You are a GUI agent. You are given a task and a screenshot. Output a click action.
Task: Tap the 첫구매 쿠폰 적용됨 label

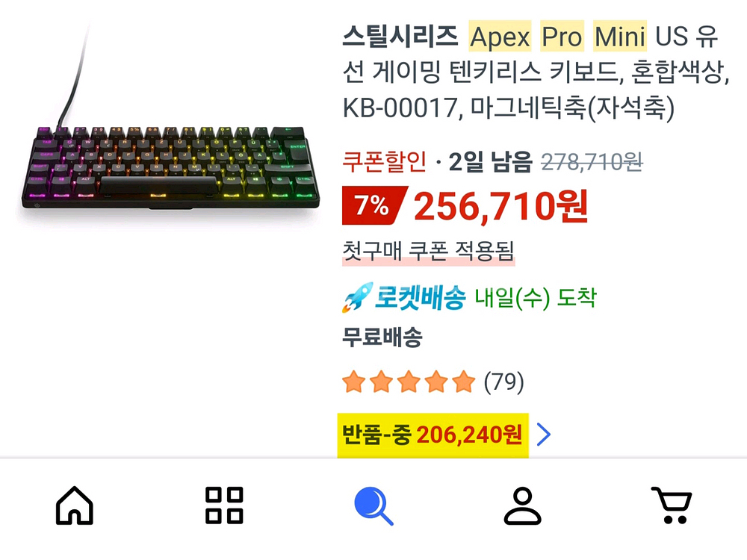428,251
